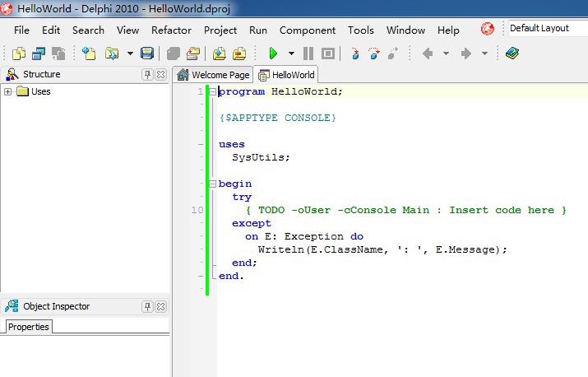Open the Component menu
Image resolution: width=588 pixels, height=377 pixels.
coord(308,30)
